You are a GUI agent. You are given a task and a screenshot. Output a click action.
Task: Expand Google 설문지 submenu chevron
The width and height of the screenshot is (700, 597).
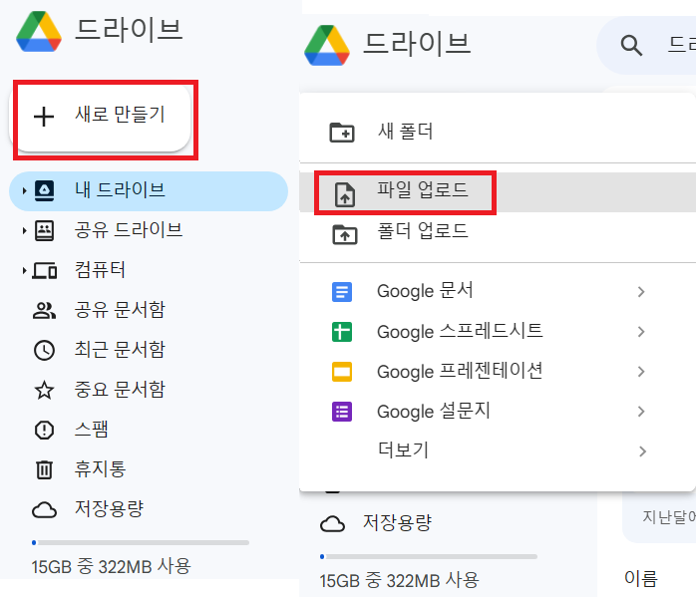tap(641, 412)
